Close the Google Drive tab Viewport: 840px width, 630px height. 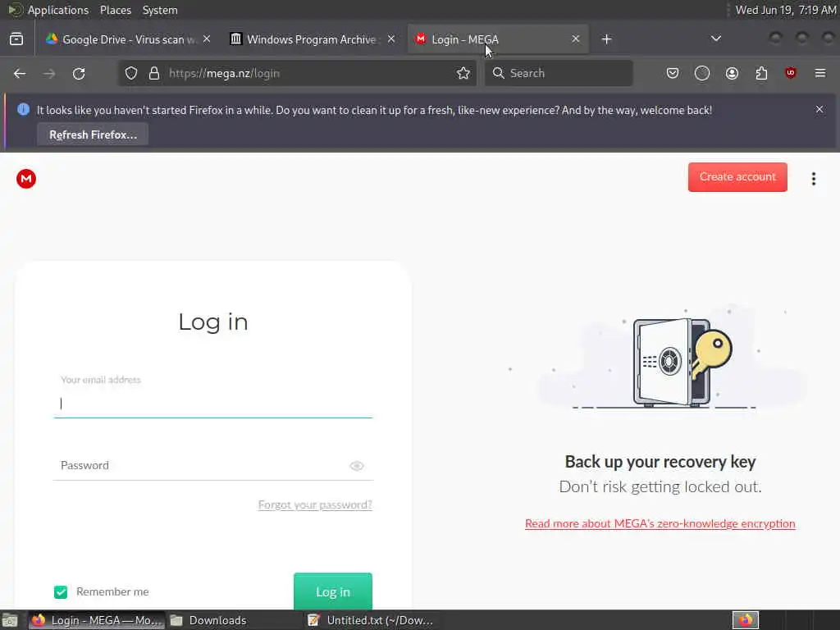click(207, 39)
